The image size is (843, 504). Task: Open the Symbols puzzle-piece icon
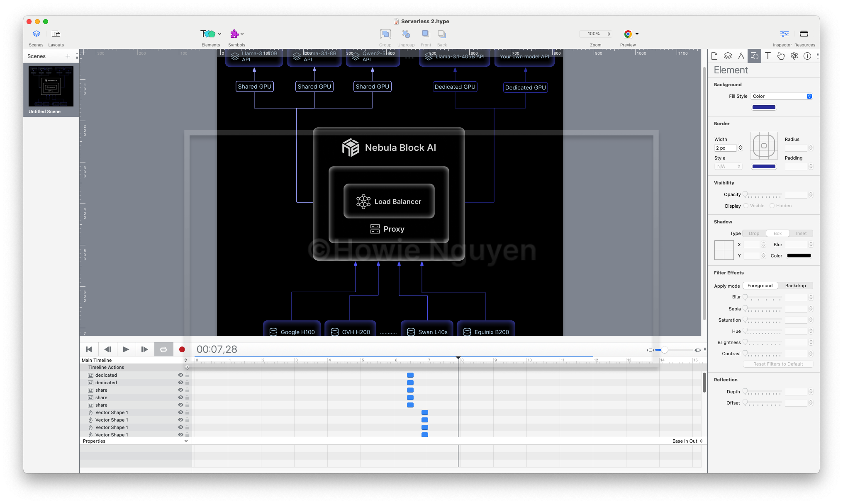click(x=235, y=34)
